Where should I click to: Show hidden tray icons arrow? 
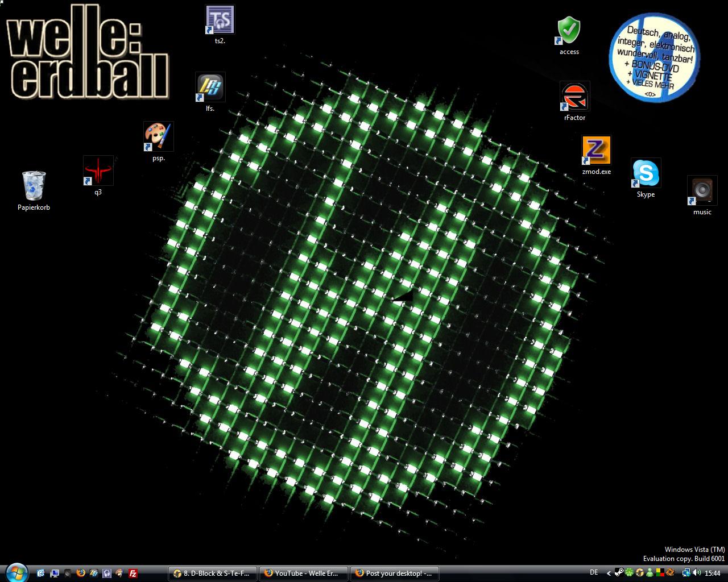pyautogui.click(x=609, y=573)
